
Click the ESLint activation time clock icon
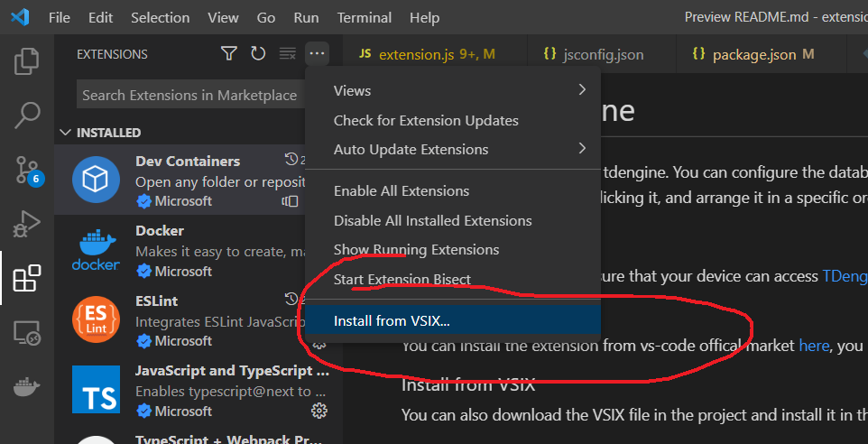291,300
